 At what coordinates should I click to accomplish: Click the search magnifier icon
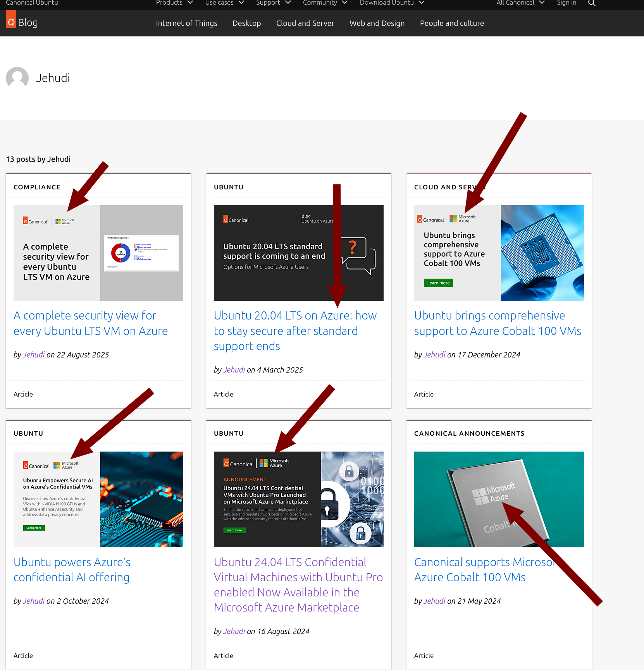point(591,3)
